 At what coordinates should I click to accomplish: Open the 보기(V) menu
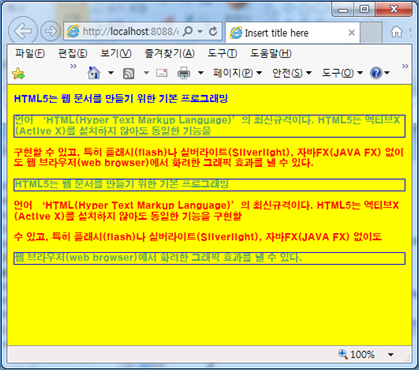(116, 53)
